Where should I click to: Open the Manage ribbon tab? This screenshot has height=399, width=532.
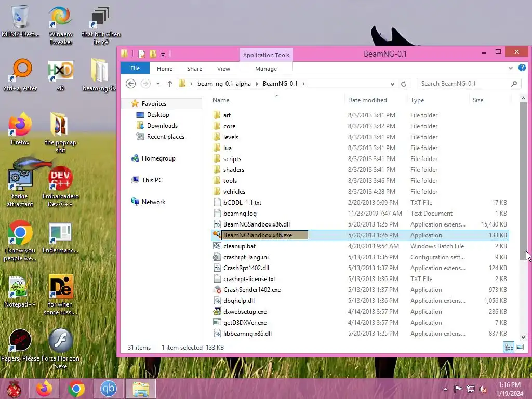tap(266, 69)
